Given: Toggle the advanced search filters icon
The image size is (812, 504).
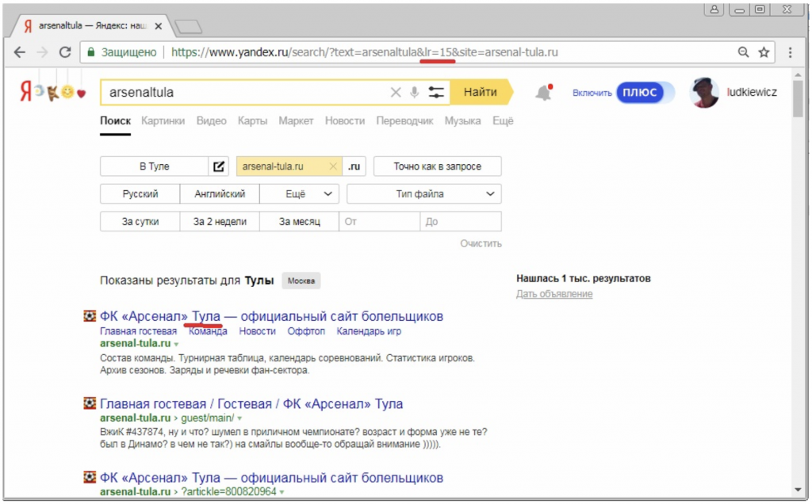Looking at the screenshot, I should coord(437,93).
